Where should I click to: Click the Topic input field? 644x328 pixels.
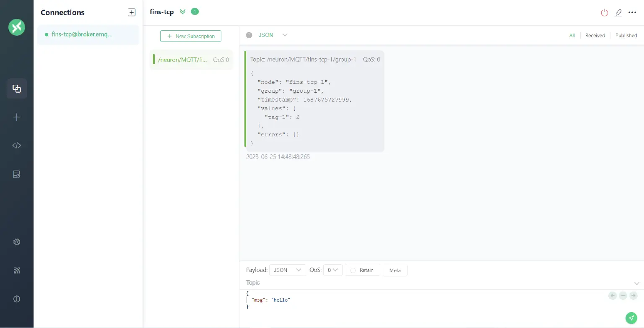tap(436, 283)
